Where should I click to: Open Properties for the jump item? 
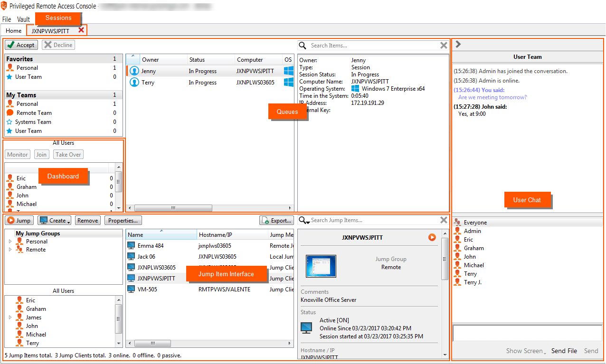tap(123, 221)
